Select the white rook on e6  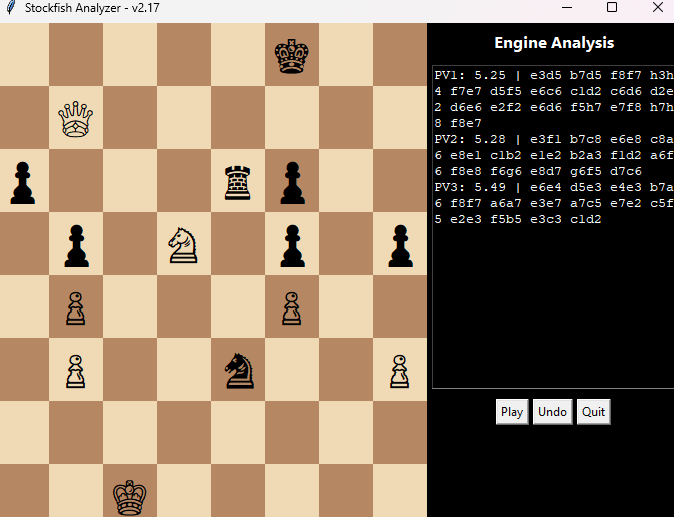[x=238, y=183]
